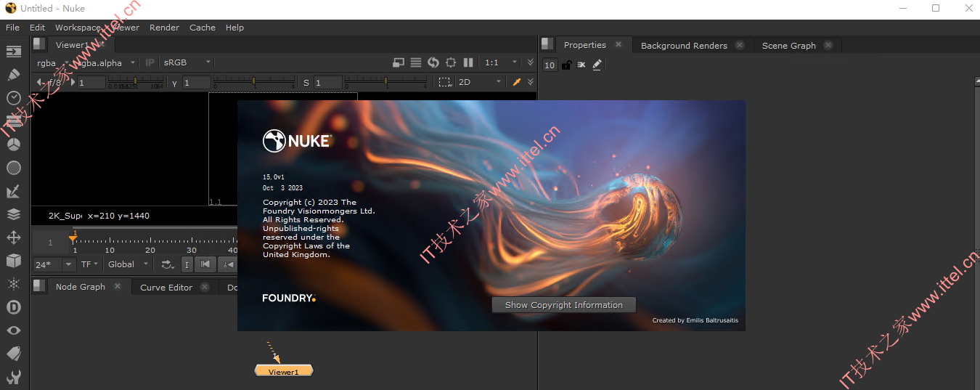
Task: Open the 3D nodes cube icon
Action: [x=14, y=261]
